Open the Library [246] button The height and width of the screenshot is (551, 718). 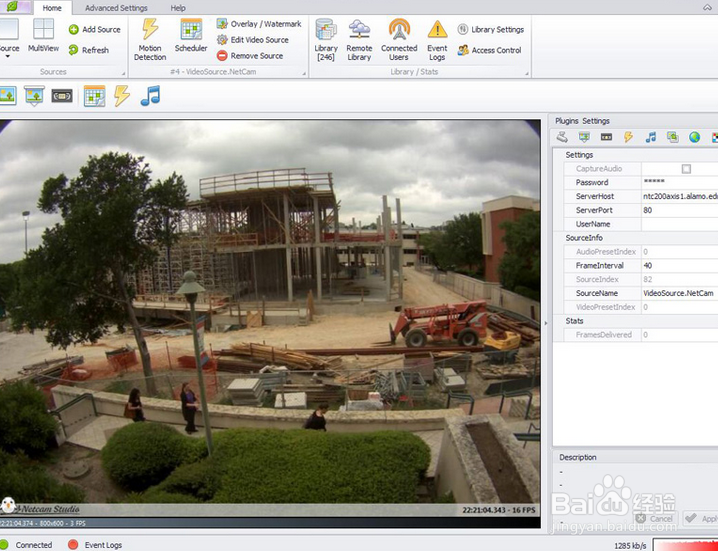click(326, 39)
